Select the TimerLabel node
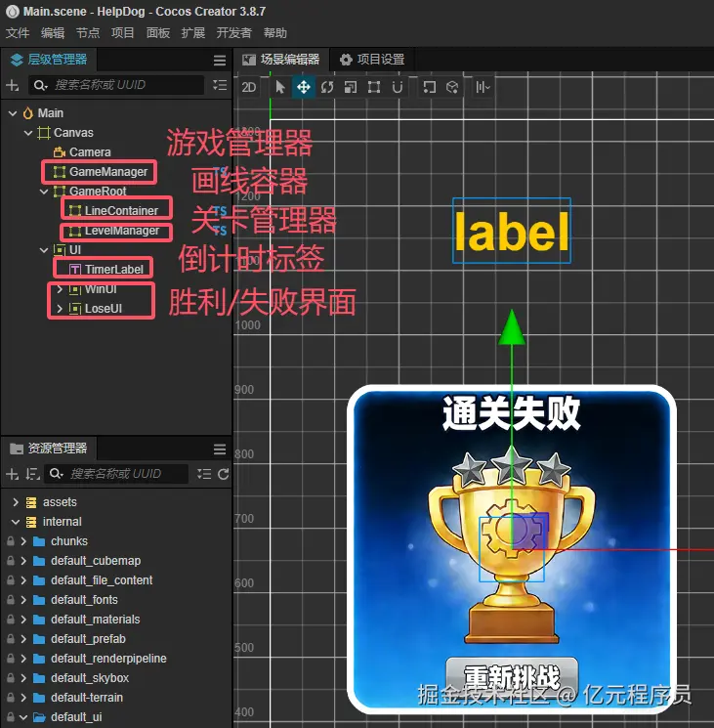This screenshot has height=728, width=714. pos(113,270)
